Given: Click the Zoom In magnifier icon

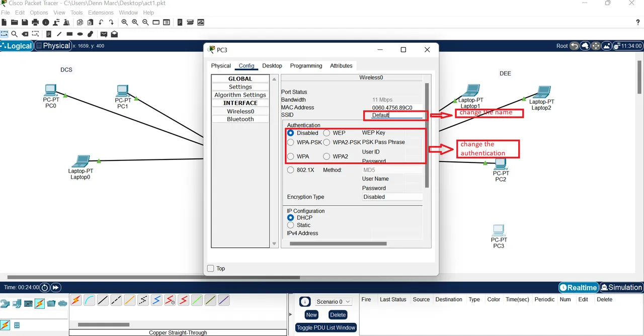Looking at the screenshot, I should (x=125, y=22).
